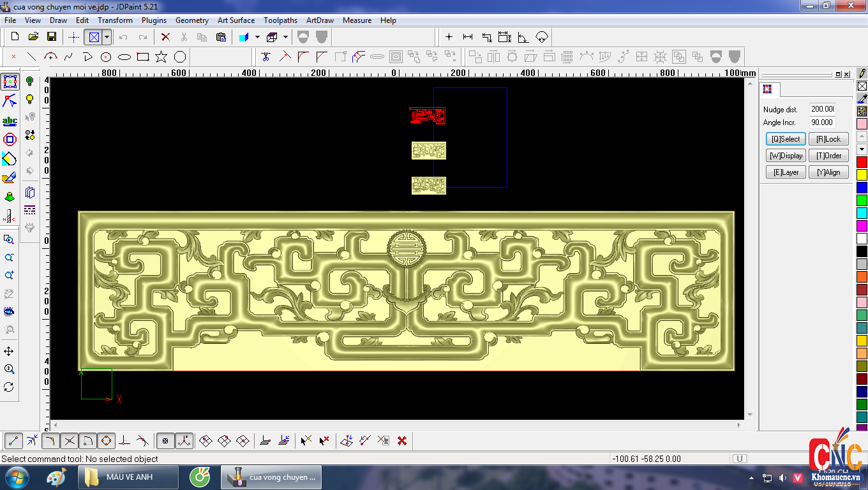Screen dimensions: 868x490
Task: Toggle the intersection snap button
Action: point(70,440)
